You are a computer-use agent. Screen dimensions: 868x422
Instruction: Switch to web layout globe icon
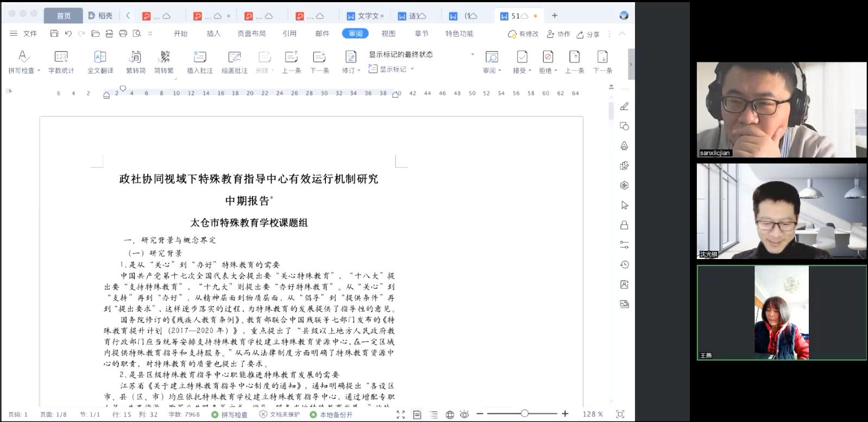[x=450, y=414]
